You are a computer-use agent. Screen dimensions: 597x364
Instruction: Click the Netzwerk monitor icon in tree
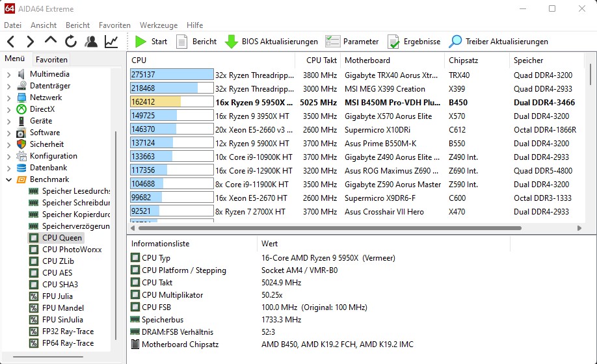tap(21, 97)
